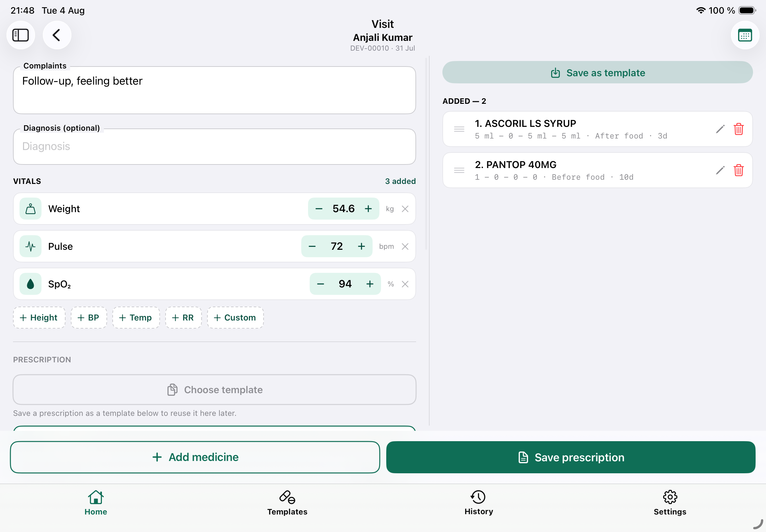Delete ASCORIL LS SYRUP with trash icon
Image resolution: width=766 pixels, height=532 pixels.
[x=738, y=129]
